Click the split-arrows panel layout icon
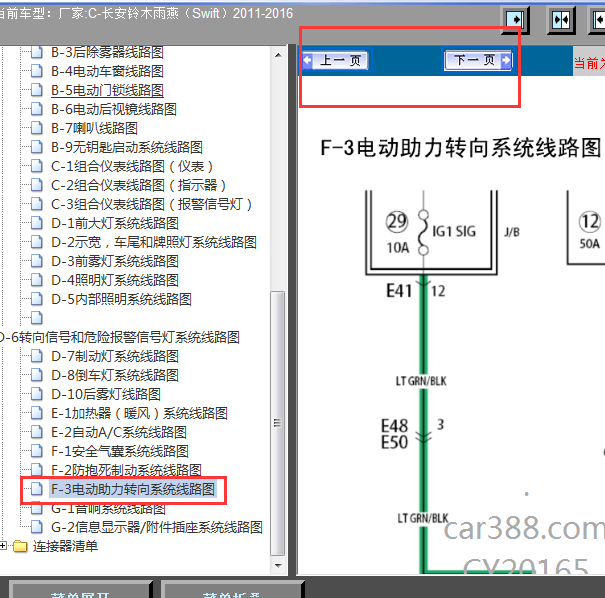The width and height of the screenshot is (605, 598). pyautogui.click(x=561, y=20)
